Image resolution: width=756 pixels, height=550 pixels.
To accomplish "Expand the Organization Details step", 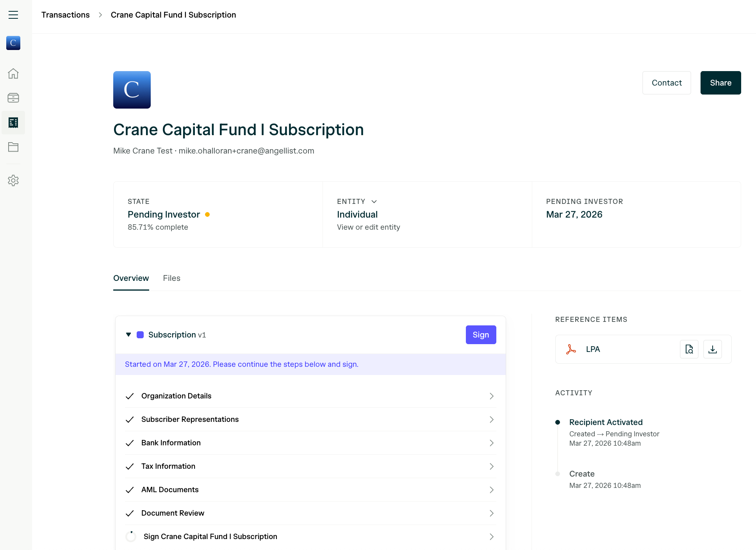I will coord(491,396).
